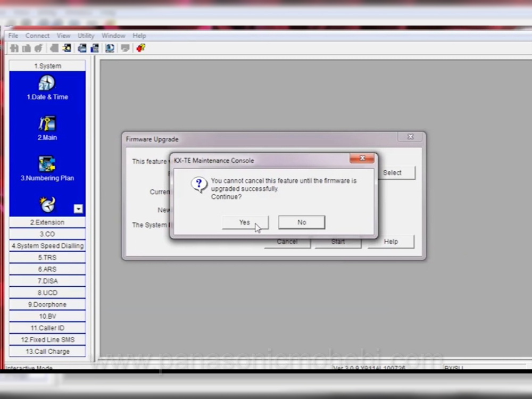The width and height of the screenshot is (532, 399).
Task: Click the globe monitor toolbar icon
Action: tap(110, 48)
